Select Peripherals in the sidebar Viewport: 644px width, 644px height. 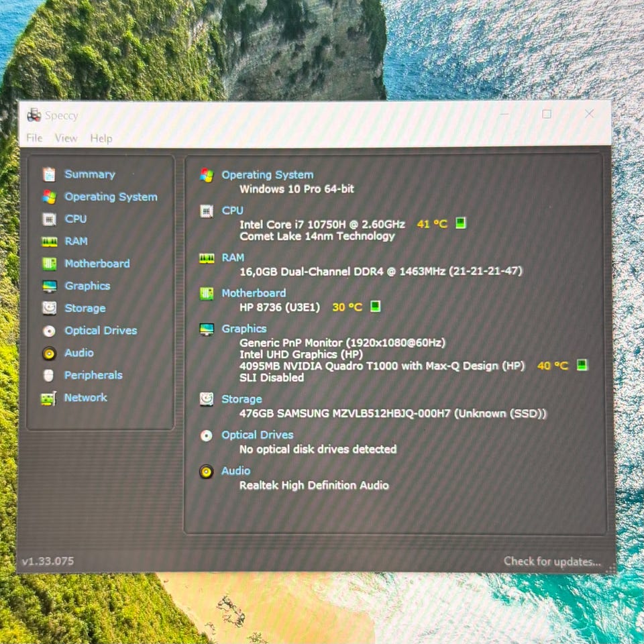point(93,375)
